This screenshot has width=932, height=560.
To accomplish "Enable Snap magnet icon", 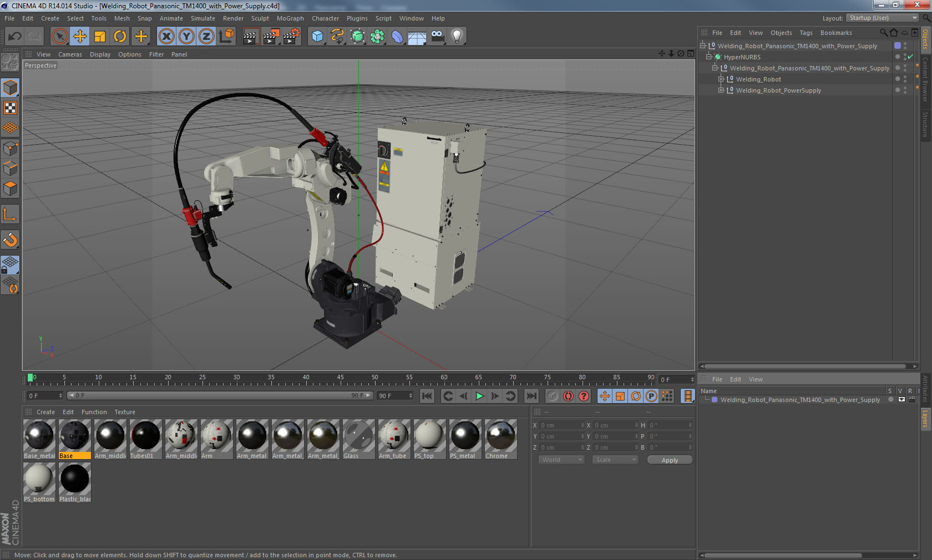I will click(10, 240).
